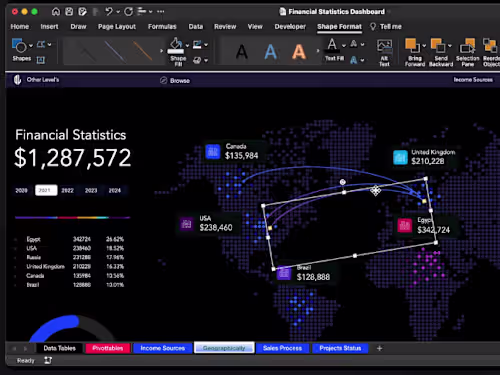Image resolution: width=500 pixels, height=375 pixels.
Task: Select year 2022 in the year selector
Action: tap(67, 190)
